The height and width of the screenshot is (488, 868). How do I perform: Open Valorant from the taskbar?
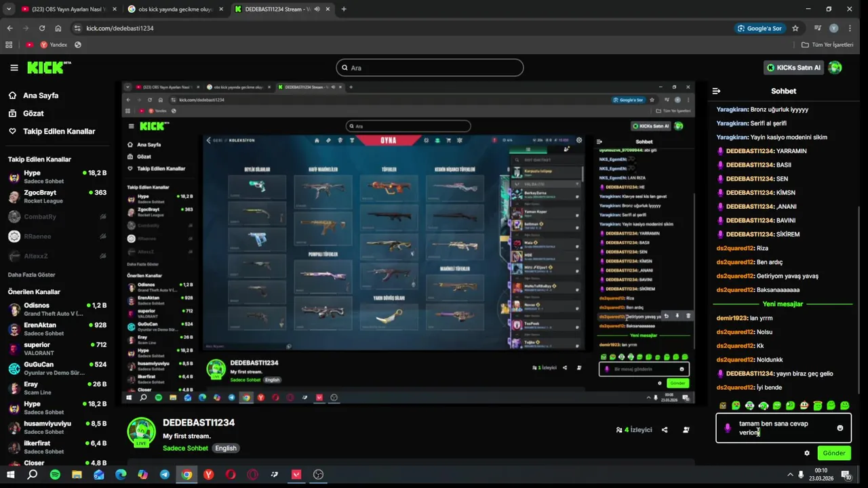pyautogui.click(x=296, y=474)
